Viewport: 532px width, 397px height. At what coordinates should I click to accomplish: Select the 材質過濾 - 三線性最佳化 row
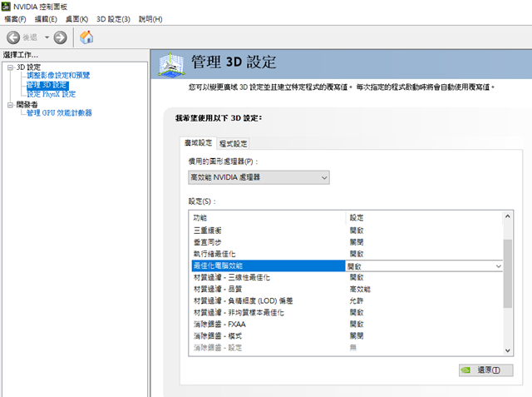[x=347, y=277]
